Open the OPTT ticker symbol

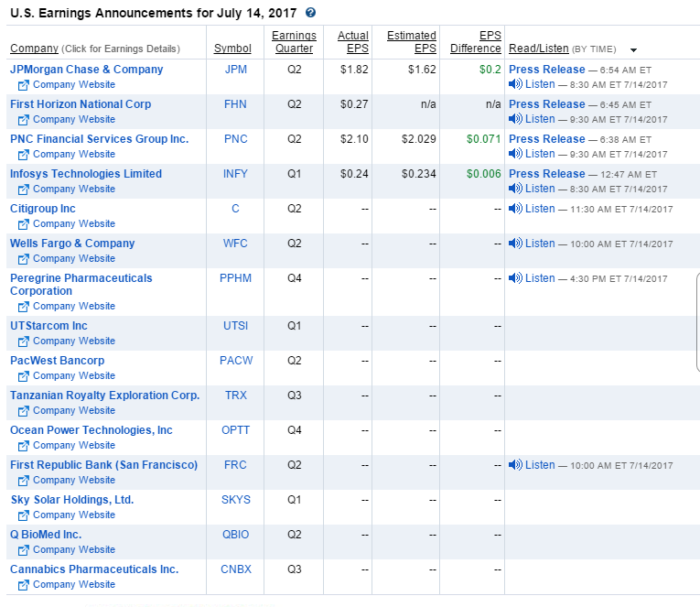[236, 430]
